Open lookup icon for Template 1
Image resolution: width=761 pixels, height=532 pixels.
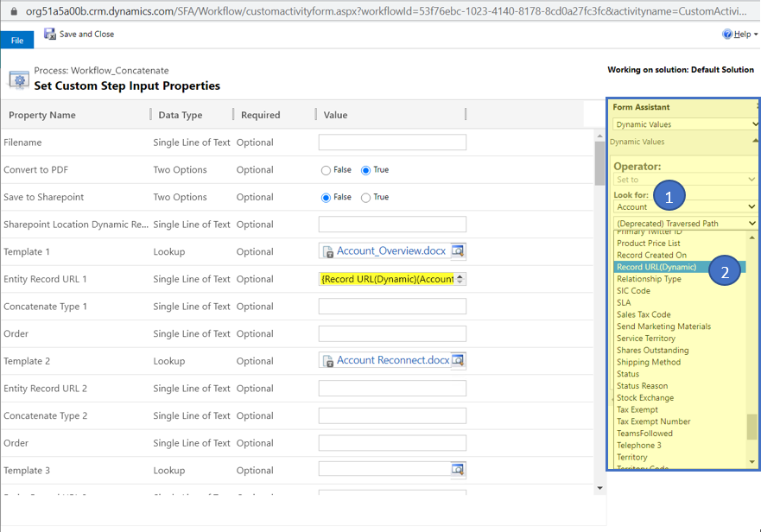(458, 251)
